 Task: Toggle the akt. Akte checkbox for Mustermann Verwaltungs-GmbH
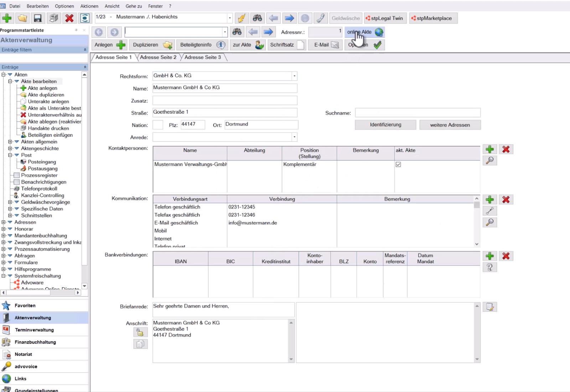coord(398,164)
